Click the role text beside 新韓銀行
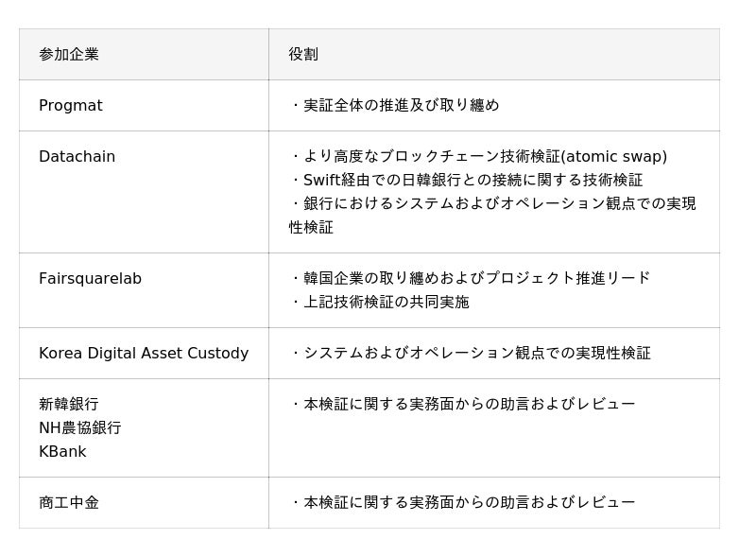 (x=469, y=405)
